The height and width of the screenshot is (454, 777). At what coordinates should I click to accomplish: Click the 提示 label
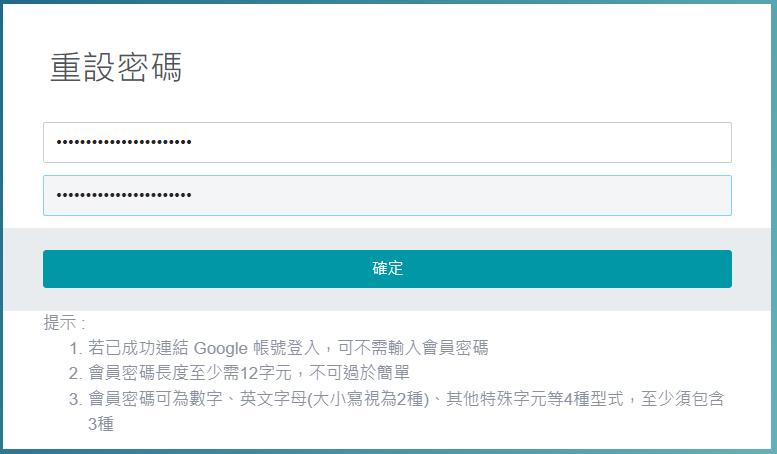[x=64, y=323]
